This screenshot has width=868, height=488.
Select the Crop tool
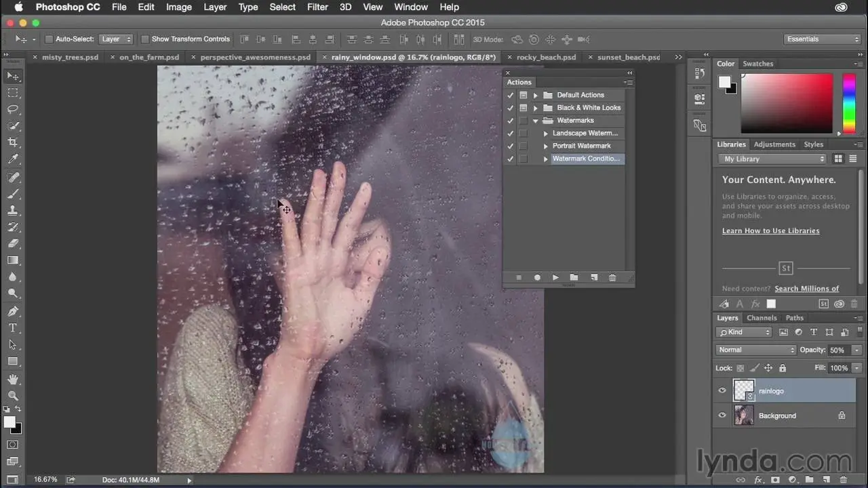point(13,142)
